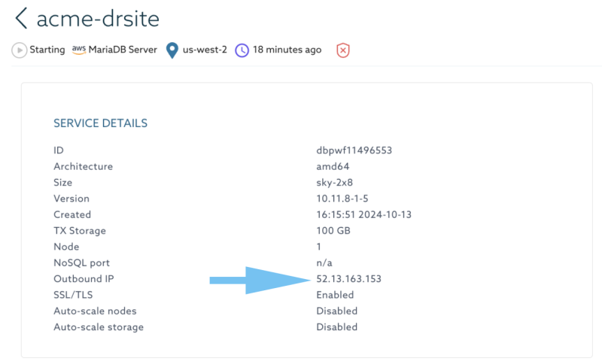Select the ID value dbpwf11496553
This screenshot has height=364, width=602.
(354, 150)
